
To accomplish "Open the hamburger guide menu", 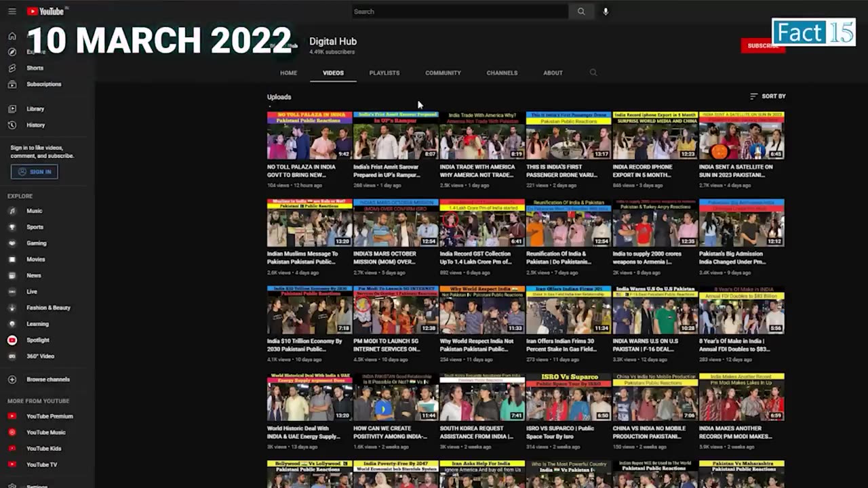I will pyautogui.click(x=12, y=12).
